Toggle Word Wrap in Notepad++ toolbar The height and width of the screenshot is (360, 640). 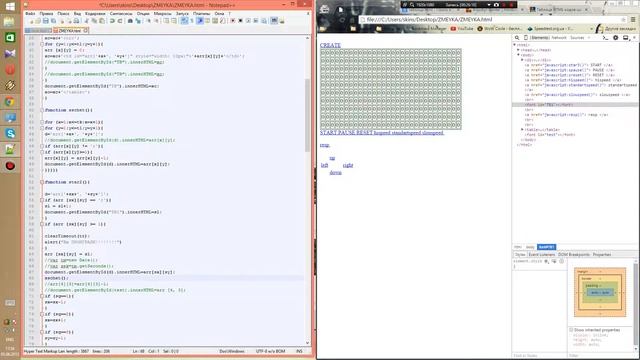click(x=184, y=21)
